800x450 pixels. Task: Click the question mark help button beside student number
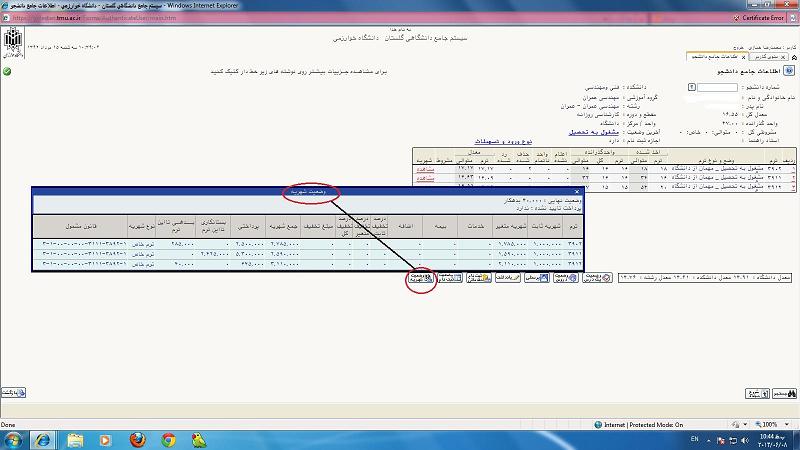coord(692,88)
